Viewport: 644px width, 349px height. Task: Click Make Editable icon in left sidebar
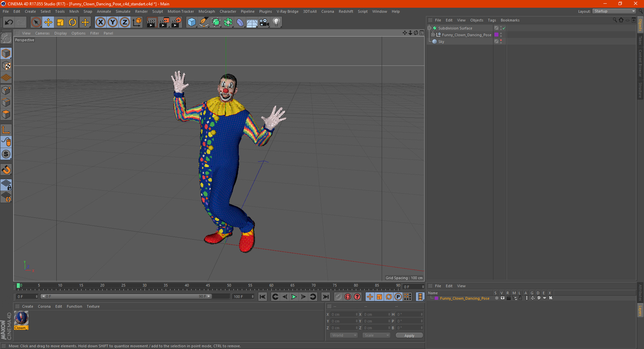point(6,38)
